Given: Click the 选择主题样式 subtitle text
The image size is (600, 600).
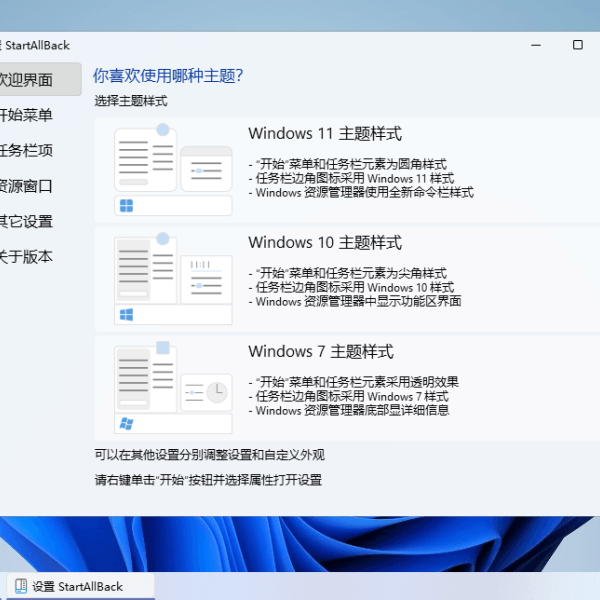Looking at the screenshot, I should pyautogui.click(x=131, y=101).
